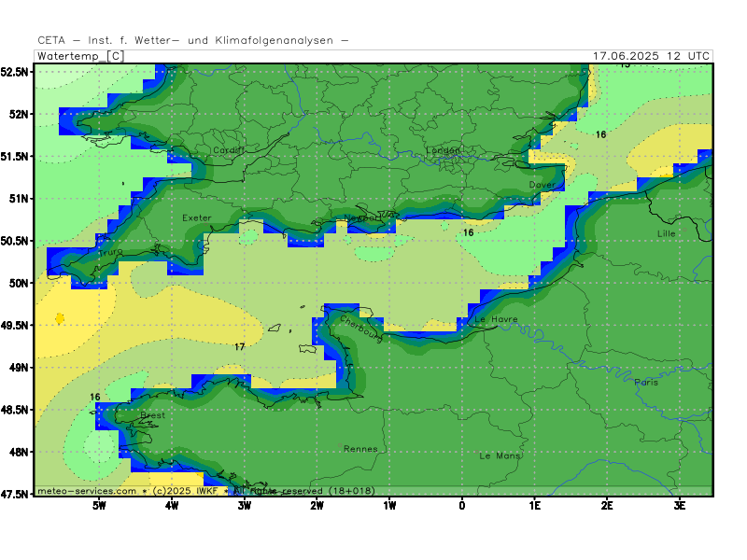Click the 51.5N latitude axis label

tap(14, 156)
